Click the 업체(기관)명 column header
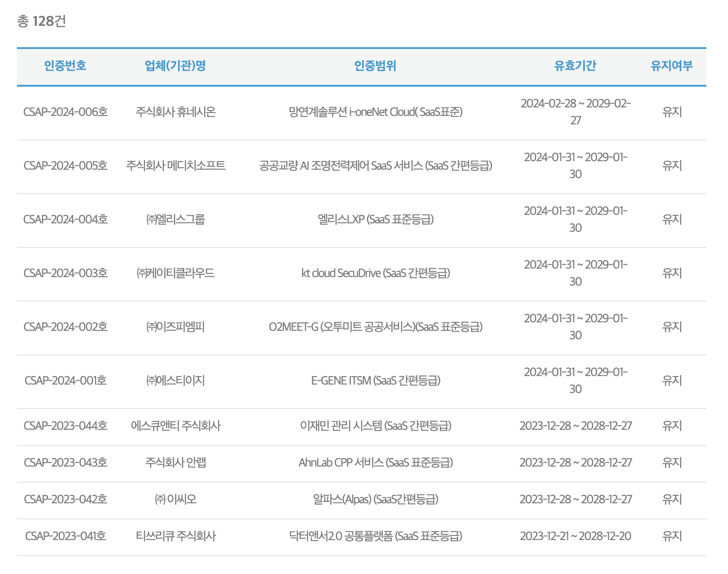728x574 pixels. point(175,66)
